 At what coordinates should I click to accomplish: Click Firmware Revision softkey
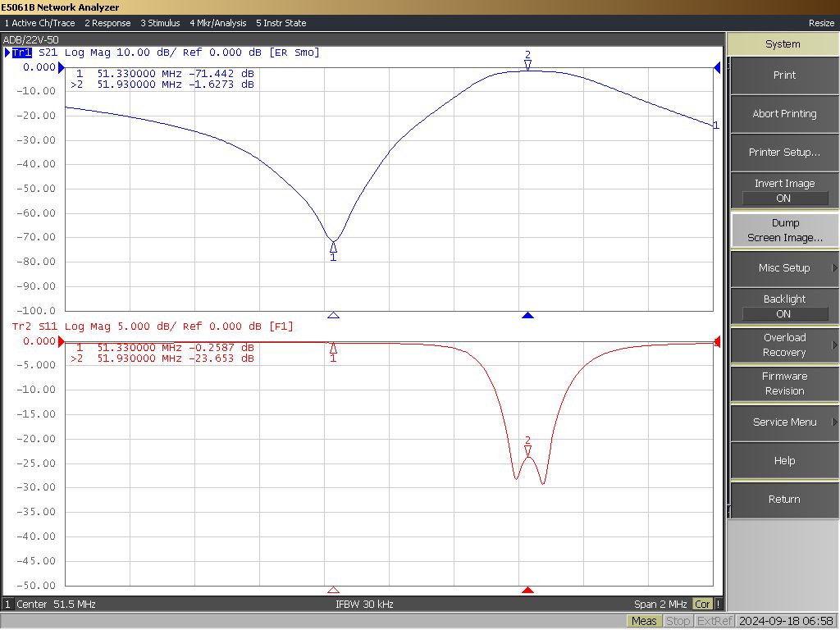[x=784, y=384]
